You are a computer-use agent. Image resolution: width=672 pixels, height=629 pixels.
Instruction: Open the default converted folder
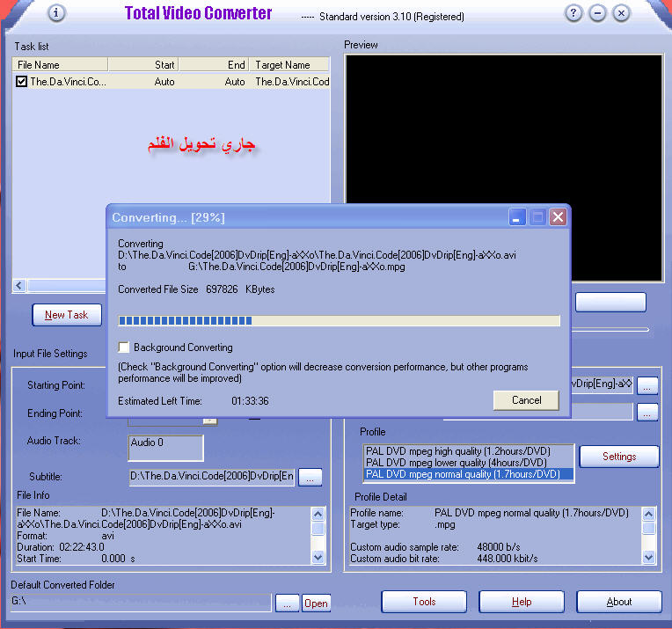[x=316, y=603]
